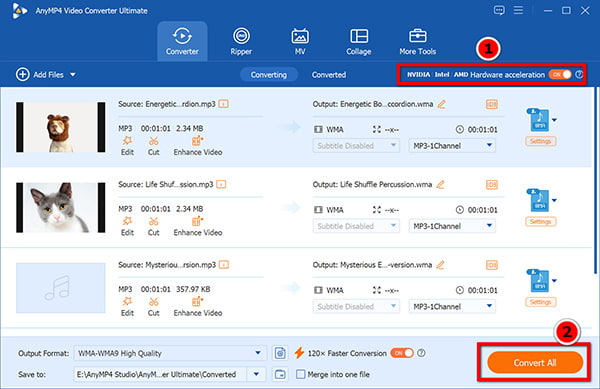Enhance Video for Energetic accordion file
Viewport: 600px width, 389px height.
click(198, 146)
